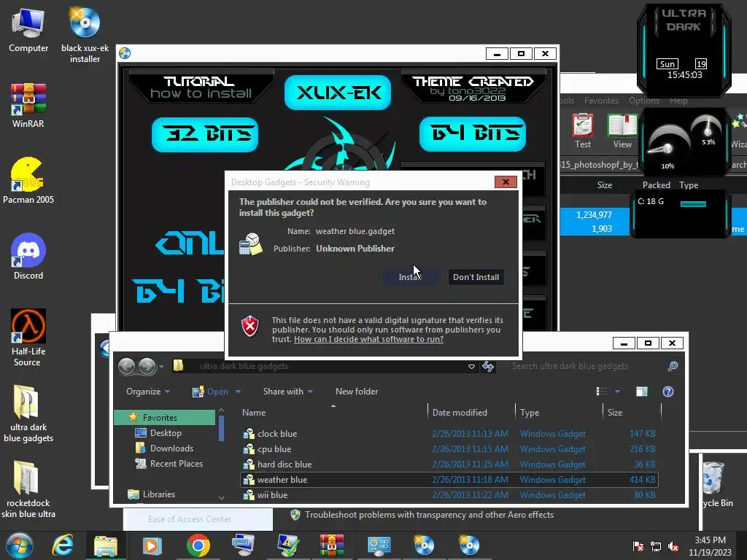Open Favorites menu in WinRAR window
This screenshot has height=560, width=747.
click(601, 101)
